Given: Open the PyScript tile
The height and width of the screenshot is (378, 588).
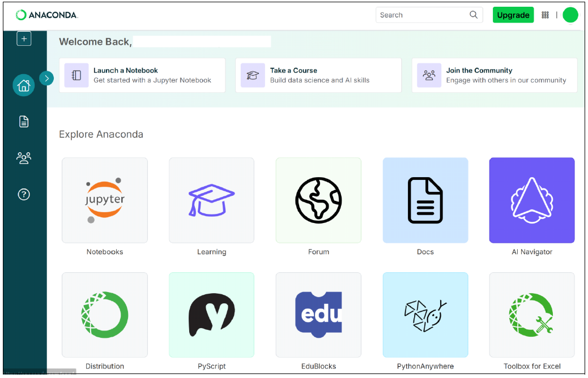Looking at the screenshot, I should tap(211, 315).
